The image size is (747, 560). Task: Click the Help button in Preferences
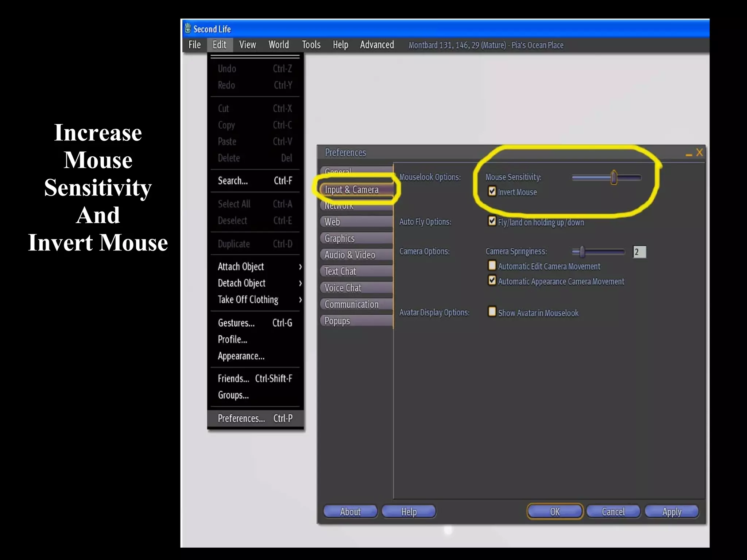tap(409, 512)
